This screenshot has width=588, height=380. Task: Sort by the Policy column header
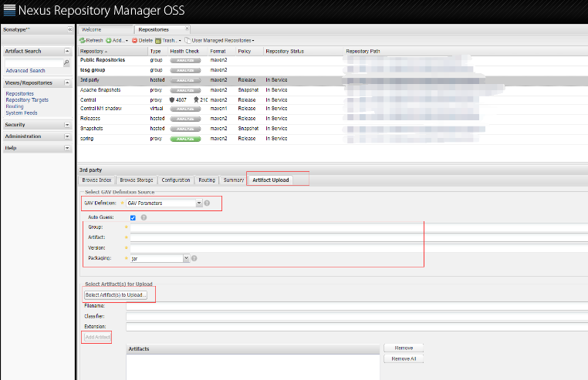(x=250, y=52)
